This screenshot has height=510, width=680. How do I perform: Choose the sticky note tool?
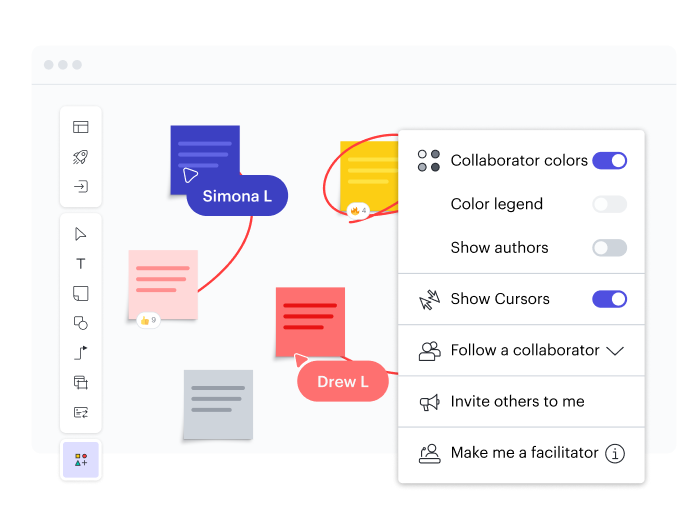[x=81, y=293]
